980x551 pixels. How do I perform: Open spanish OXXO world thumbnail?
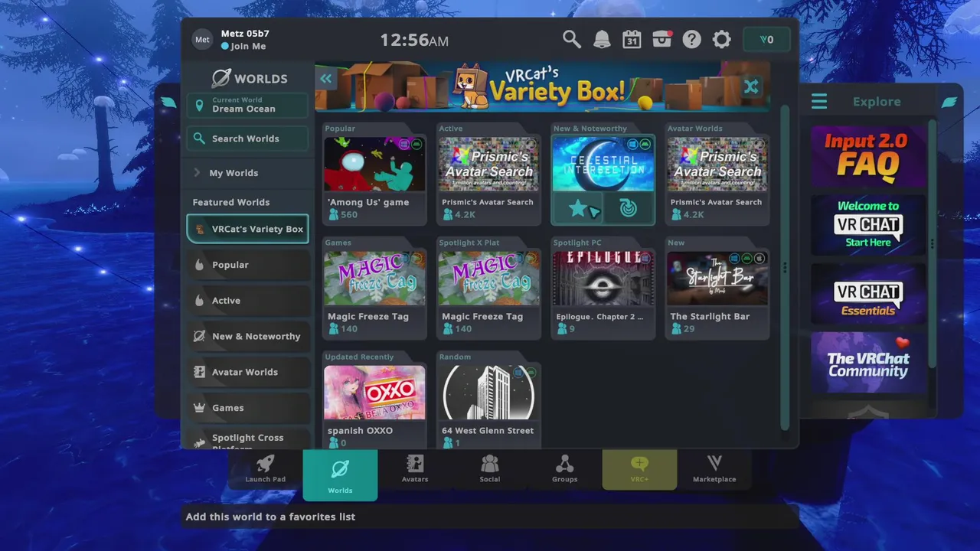tap(374, 393)
